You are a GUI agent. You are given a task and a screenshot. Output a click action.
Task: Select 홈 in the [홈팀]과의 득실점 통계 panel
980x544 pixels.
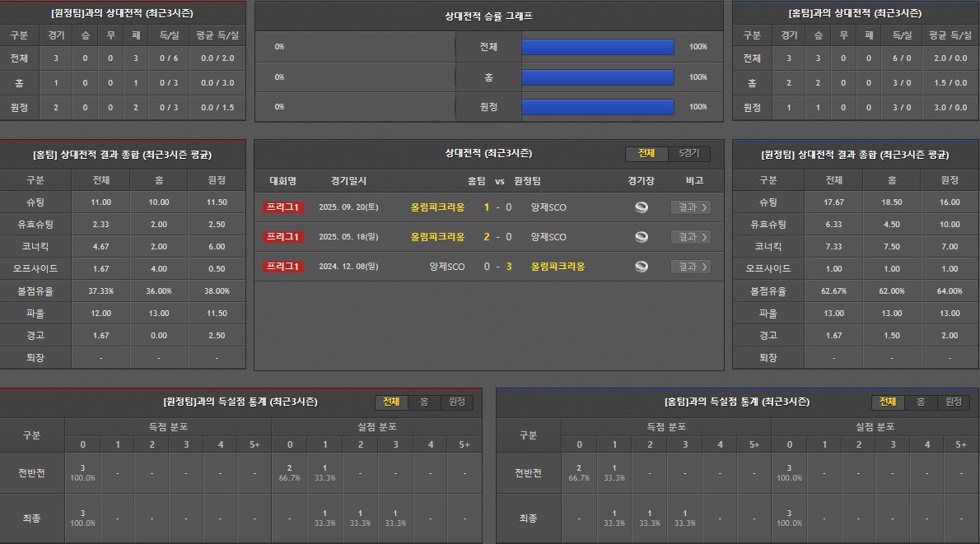coord(921,402)
